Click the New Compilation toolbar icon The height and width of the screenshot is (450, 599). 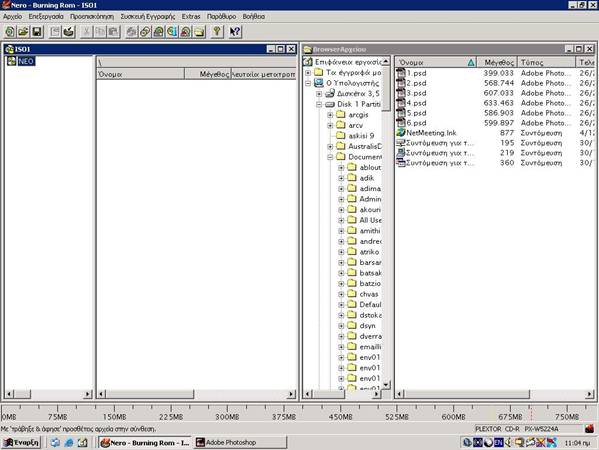pyautogui.click(x=10, y=32)
